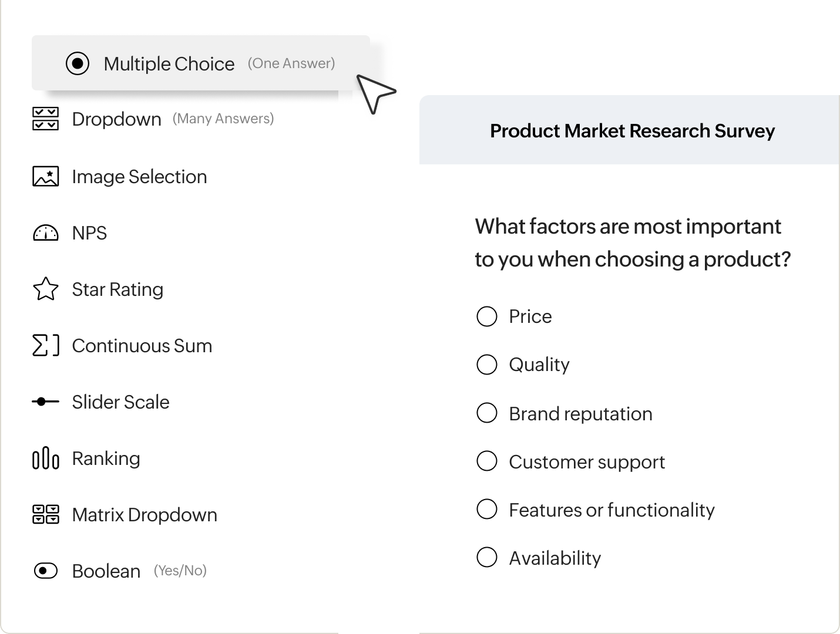Click the Matrix Dropdown grid icon

coord(45,514)
